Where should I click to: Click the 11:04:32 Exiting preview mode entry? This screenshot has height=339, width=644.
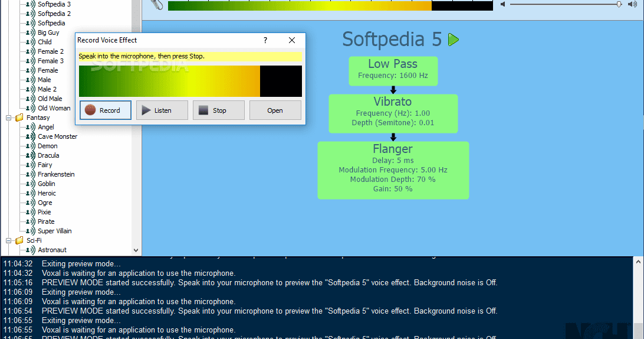click(x=62, y=264)
